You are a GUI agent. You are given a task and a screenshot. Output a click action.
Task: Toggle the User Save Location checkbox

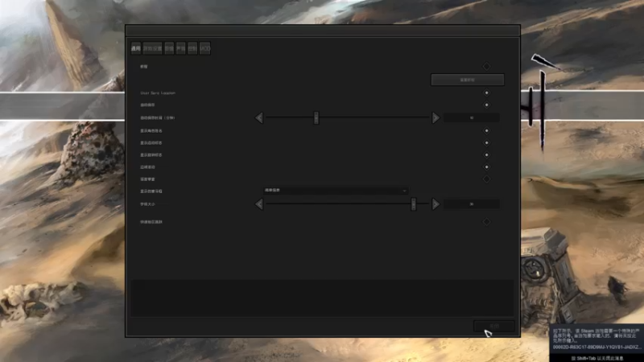click(486, 93)
